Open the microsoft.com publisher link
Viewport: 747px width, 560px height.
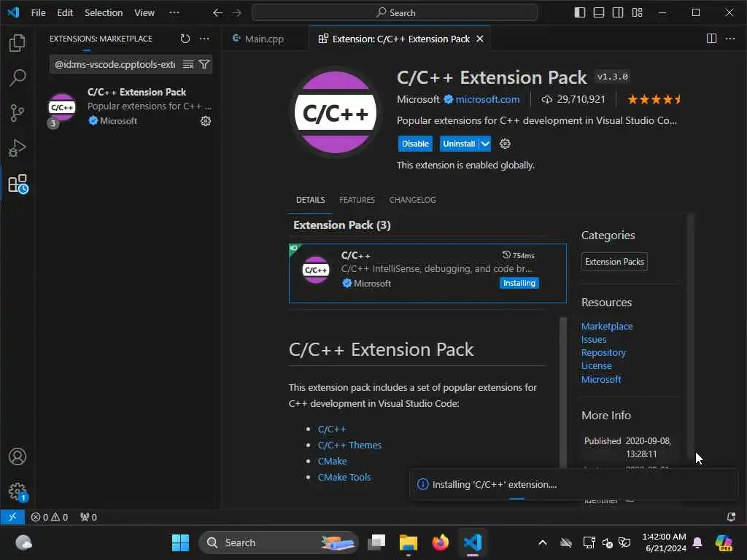tap(487, 99)
